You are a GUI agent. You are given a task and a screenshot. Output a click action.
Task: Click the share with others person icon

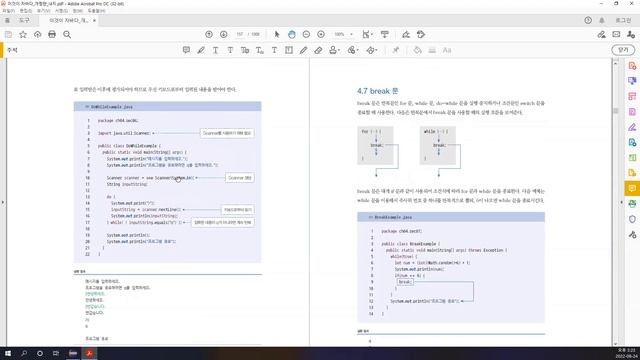click(631, 35)
